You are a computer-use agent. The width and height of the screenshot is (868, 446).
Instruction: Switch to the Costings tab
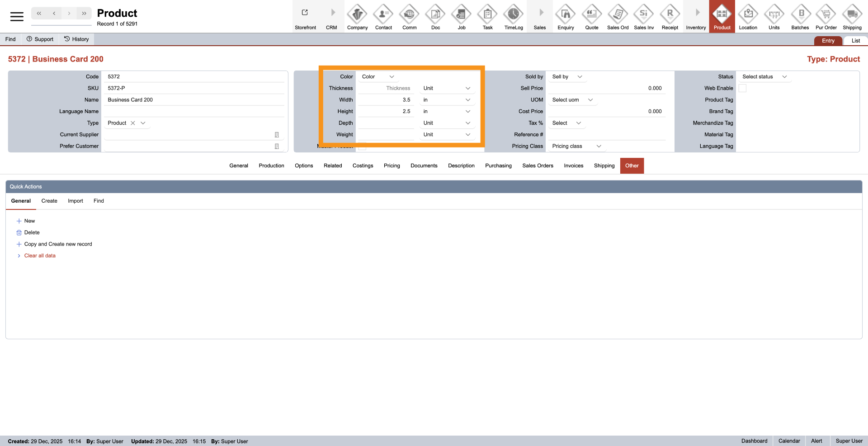363,166
